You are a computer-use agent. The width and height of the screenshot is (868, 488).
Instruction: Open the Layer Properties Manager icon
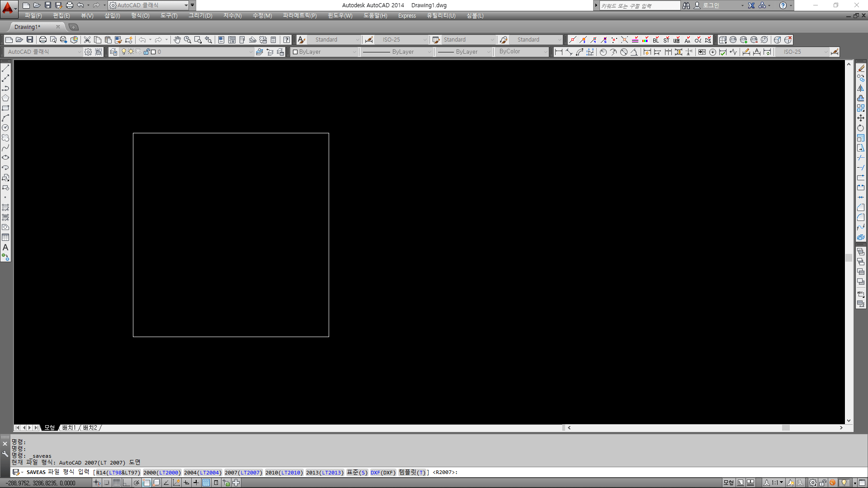point(113,52)
